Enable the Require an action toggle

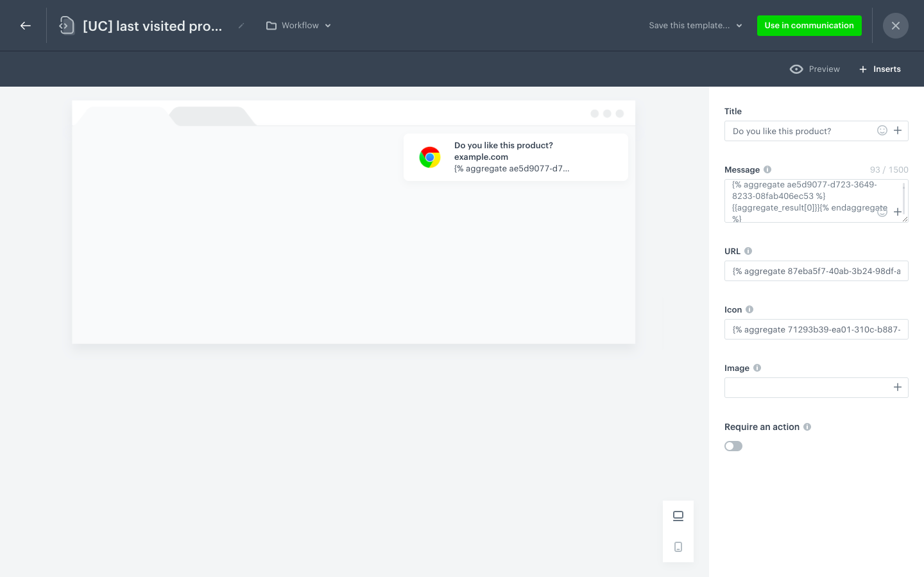[733, 445]
